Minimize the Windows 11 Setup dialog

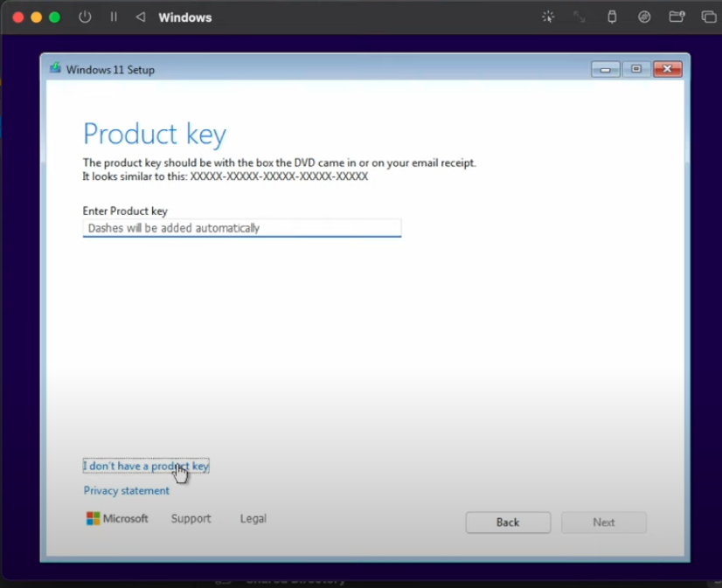point(606,69)
